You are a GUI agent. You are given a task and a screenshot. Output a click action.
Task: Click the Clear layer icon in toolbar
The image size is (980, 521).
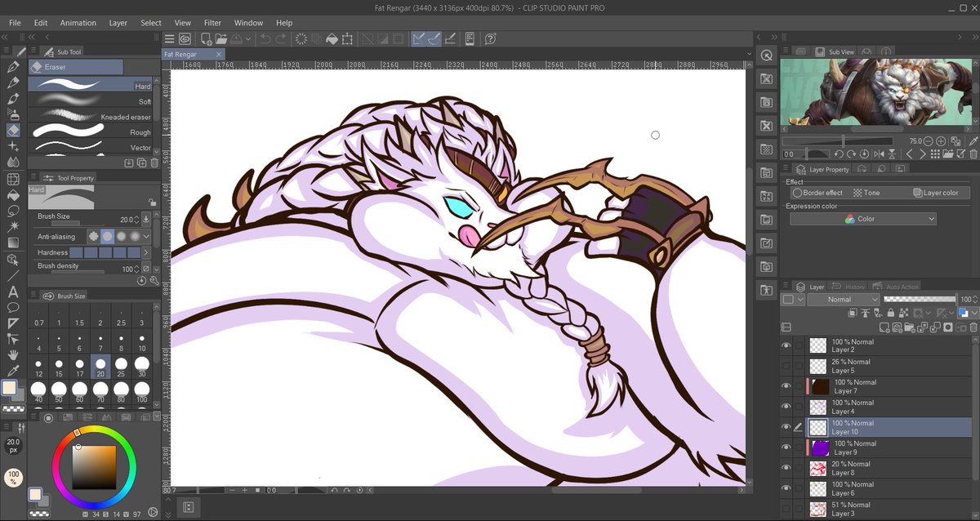click(301, 38)
